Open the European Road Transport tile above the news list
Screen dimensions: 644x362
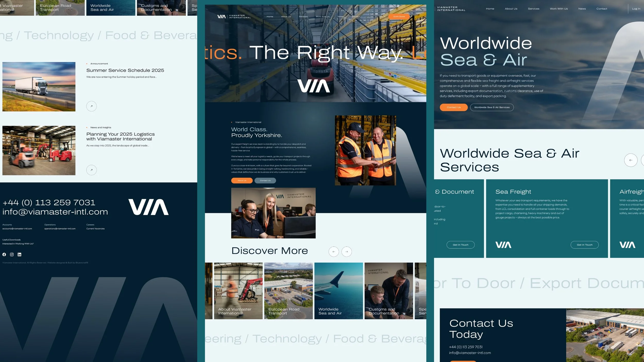click(60, 8)
